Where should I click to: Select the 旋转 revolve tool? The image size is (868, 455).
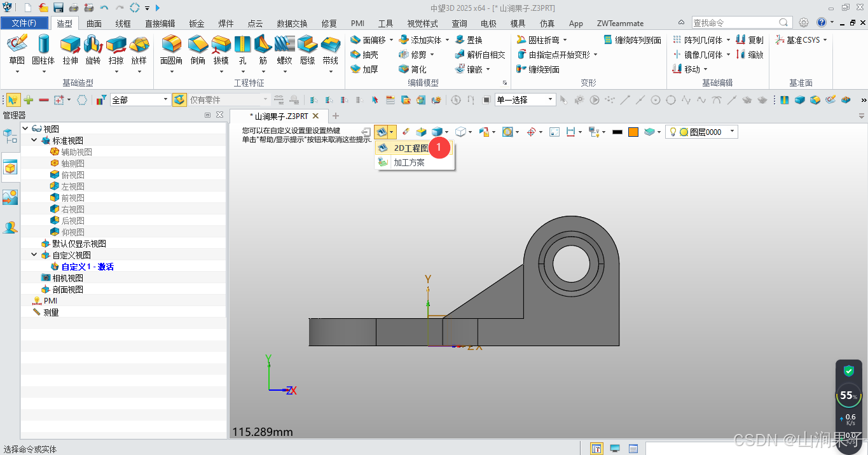[93, 50]
